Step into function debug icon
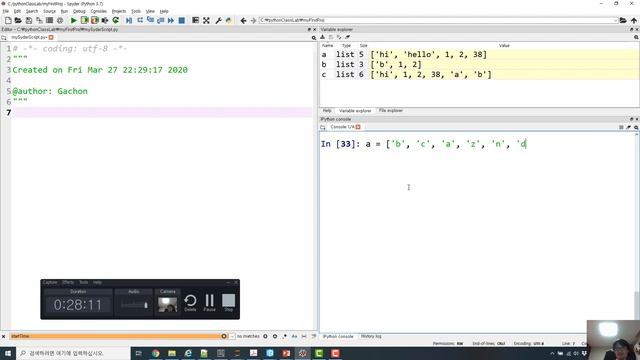The height and width of the screenshot is (360, 640). (x=150, y=20)
